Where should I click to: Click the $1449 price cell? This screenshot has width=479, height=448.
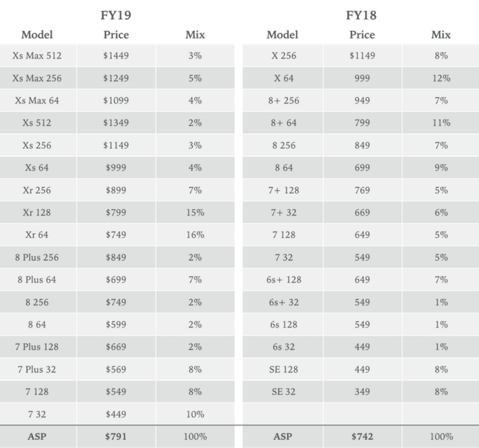116,55
